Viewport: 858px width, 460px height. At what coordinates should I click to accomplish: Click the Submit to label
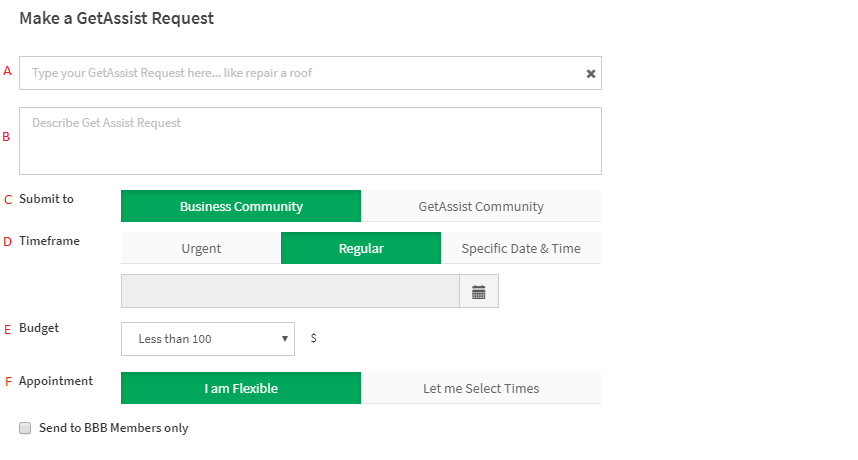pyautogui.click(x=47, y=199)
